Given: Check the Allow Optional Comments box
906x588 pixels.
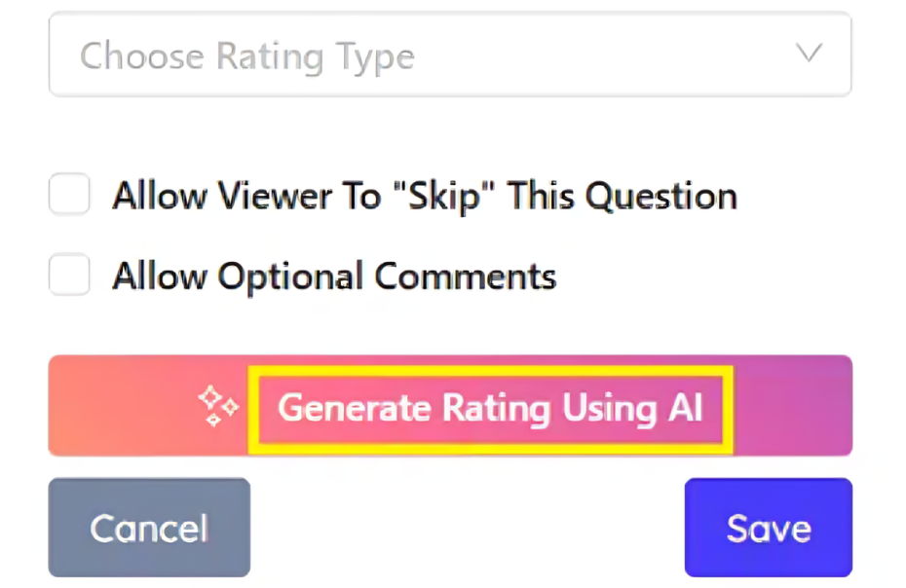Looking at the screenshot, I should (x=68, y=275).
